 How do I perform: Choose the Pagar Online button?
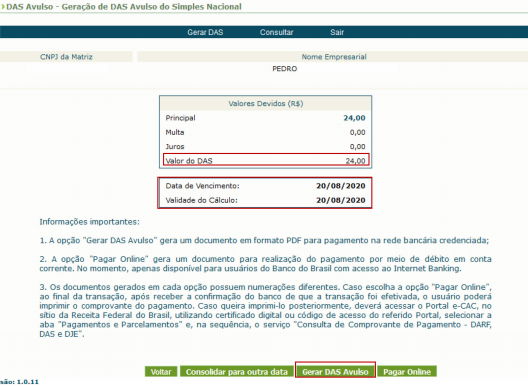tap(407, 372)
